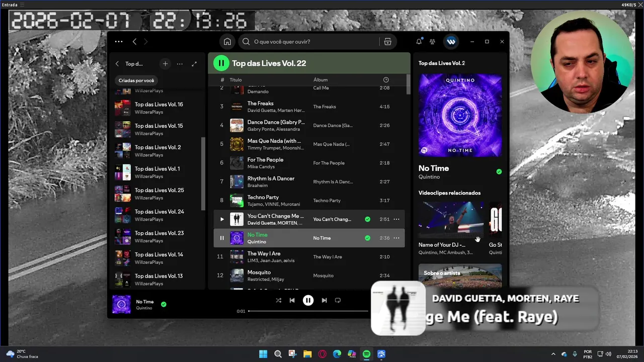Toggle saved checkmark in Now Playing panel
The image size is (644, 362).
(499, 171)
